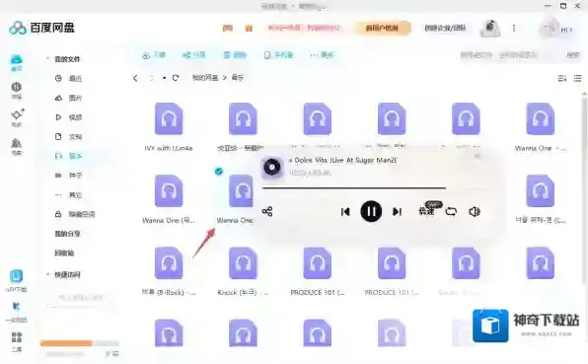Click the song title Dolce Vita in player
Screen dimensions: 588x364
[x=342, y=160]
